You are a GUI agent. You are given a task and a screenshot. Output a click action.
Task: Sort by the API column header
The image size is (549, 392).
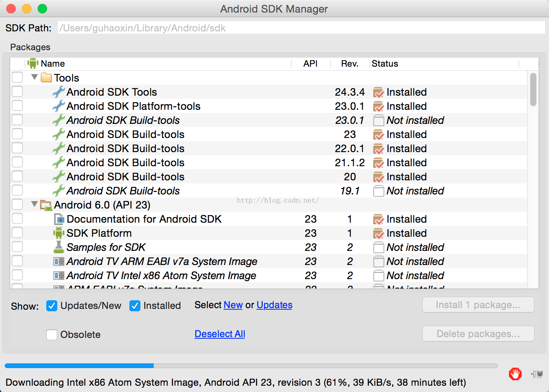(x=310, y=64)
